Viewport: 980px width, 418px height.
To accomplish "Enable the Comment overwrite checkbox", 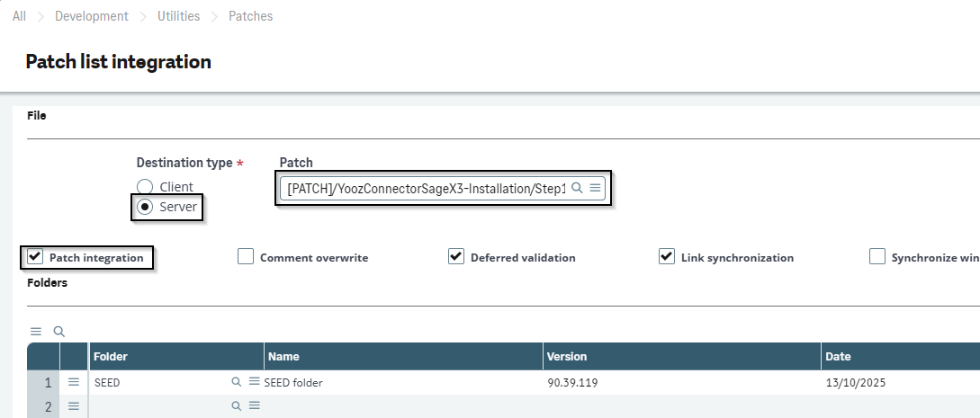I will pyautogui.click(x=246, y=257).
